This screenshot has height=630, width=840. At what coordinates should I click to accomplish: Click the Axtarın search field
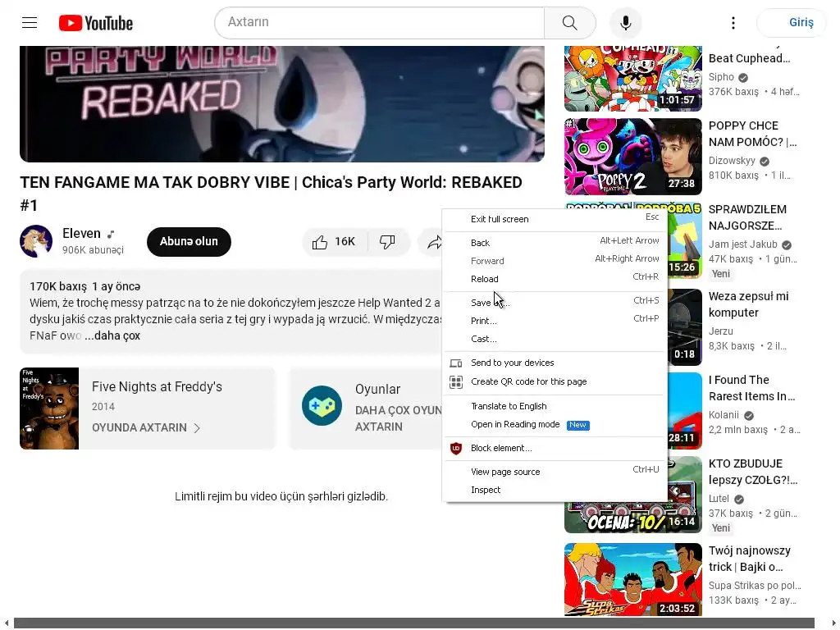[x=379, y=22]
